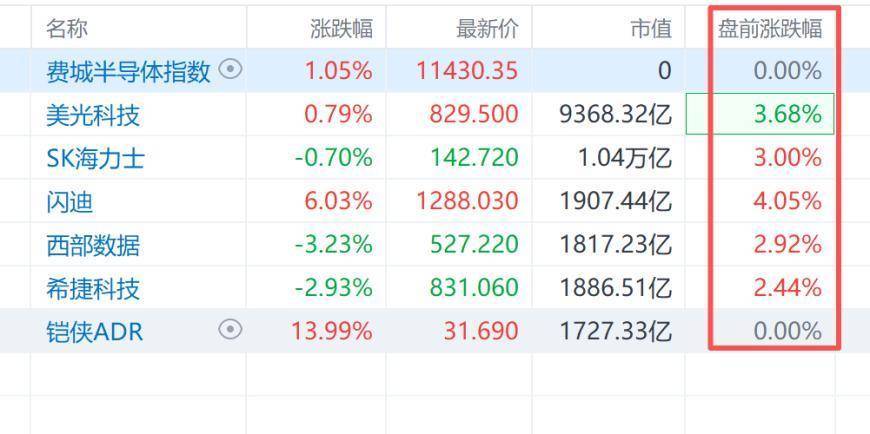The image size is (870, 434).
Task: Select the 闪迪 stock name
Action: 69,201
